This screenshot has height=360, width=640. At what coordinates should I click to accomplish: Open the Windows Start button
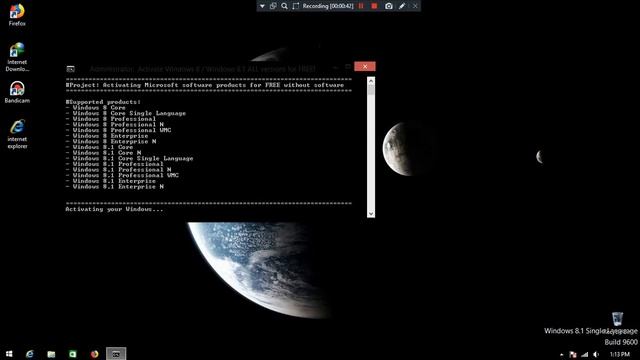click(x=9, y=354)
